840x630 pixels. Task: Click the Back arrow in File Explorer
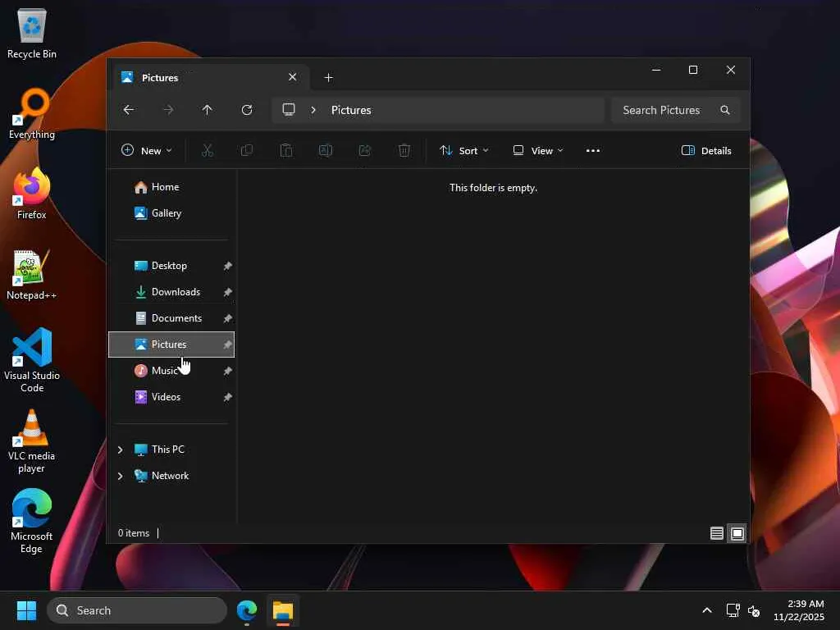[x=129, y=110]
